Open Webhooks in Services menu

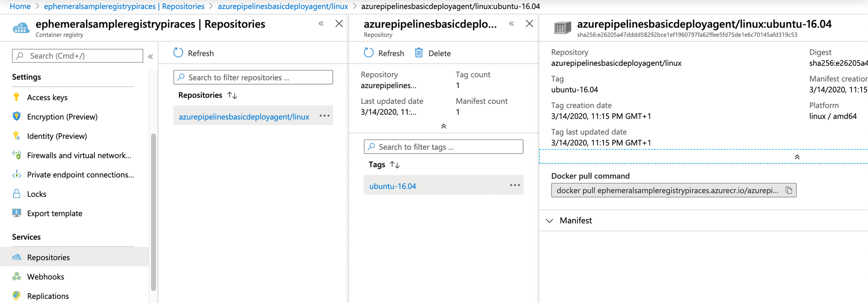tap(45, 277)
